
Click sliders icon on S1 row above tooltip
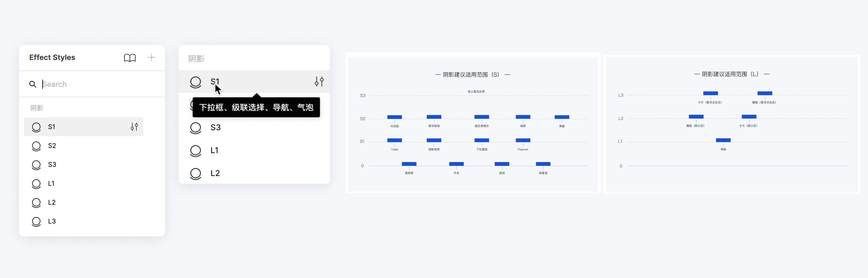click(319, 82)
